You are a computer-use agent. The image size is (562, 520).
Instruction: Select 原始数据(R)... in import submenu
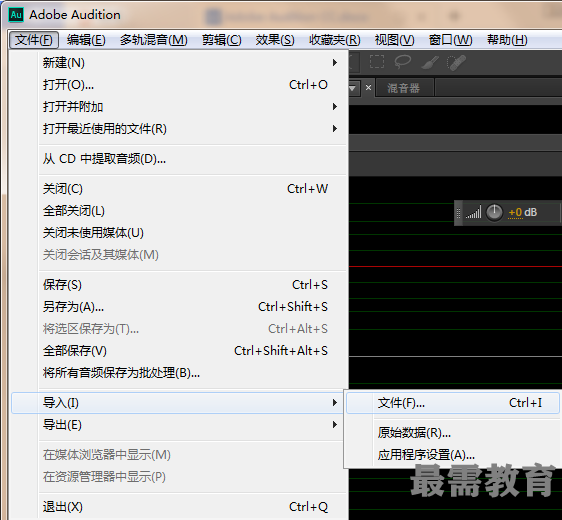click(x=453, y=433)
